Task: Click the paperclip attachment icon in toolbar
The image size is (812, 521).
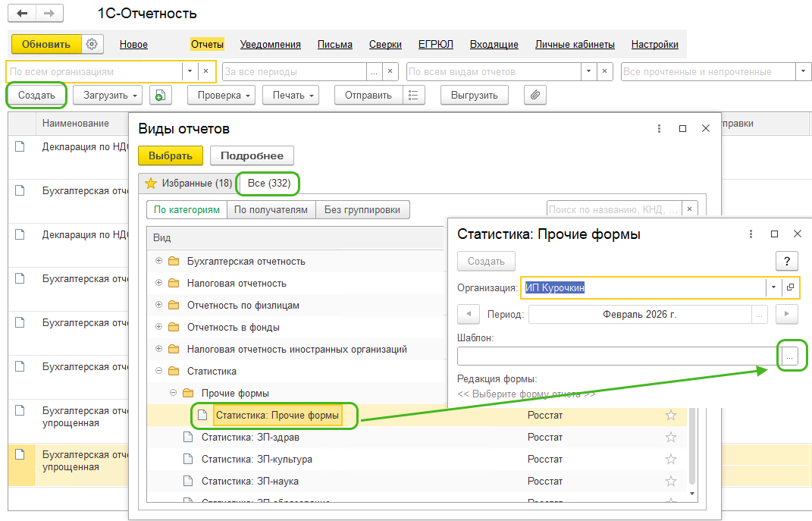Action: coord(535,96)
